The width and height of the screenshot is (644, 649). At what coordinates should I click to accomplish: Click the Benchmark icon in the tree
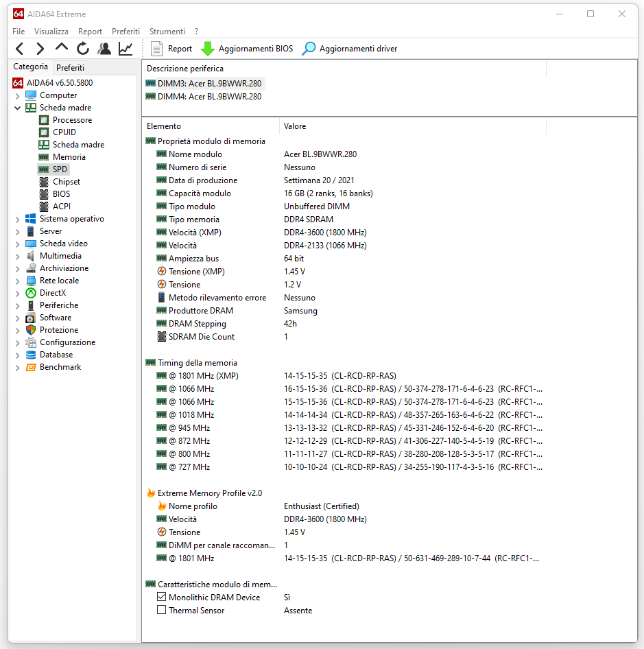click(31, 367)
